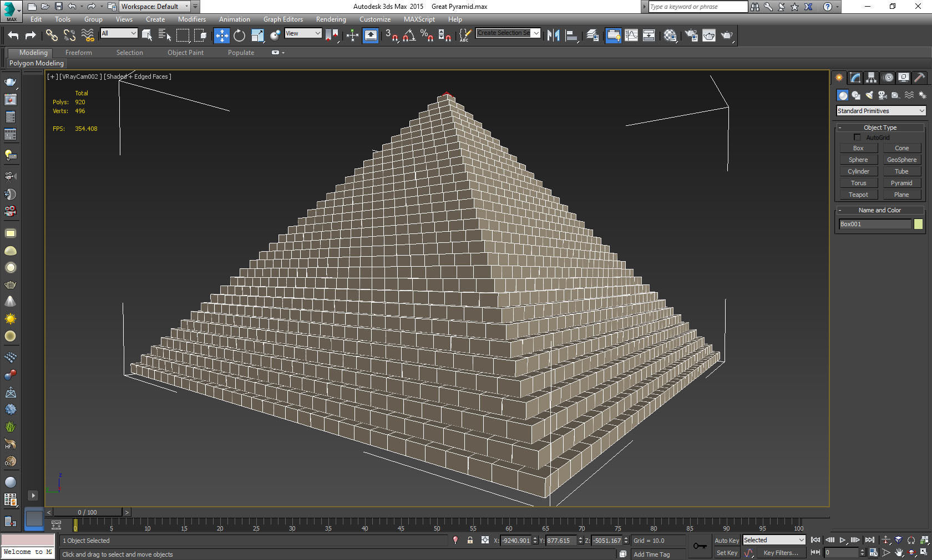This screenshot has width=932, height=560.
Task: Switch to the Utilities hammer panel
Action: click(919, 78)
